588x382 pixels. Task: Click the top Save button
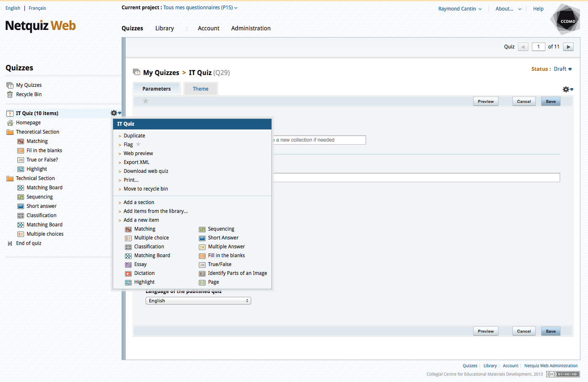(x=551, y=101)
